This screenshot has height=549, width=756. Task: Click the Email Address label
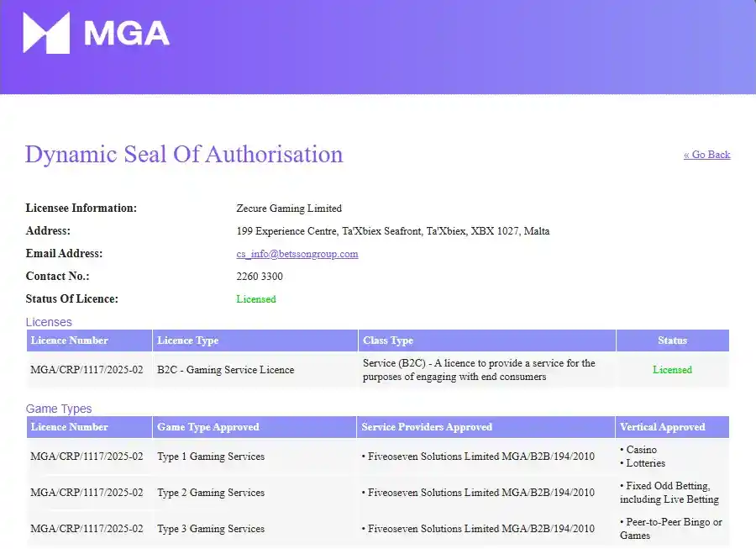[64, 253]
